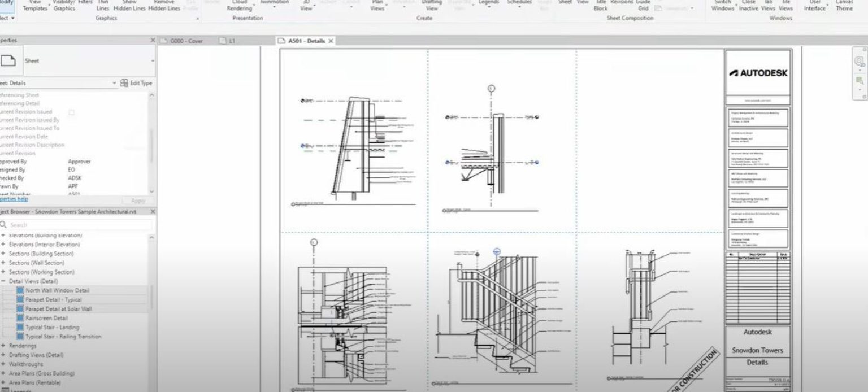Open the Plan Views dropdown
This screenshot has width=868, height=392.
point(377,6)
